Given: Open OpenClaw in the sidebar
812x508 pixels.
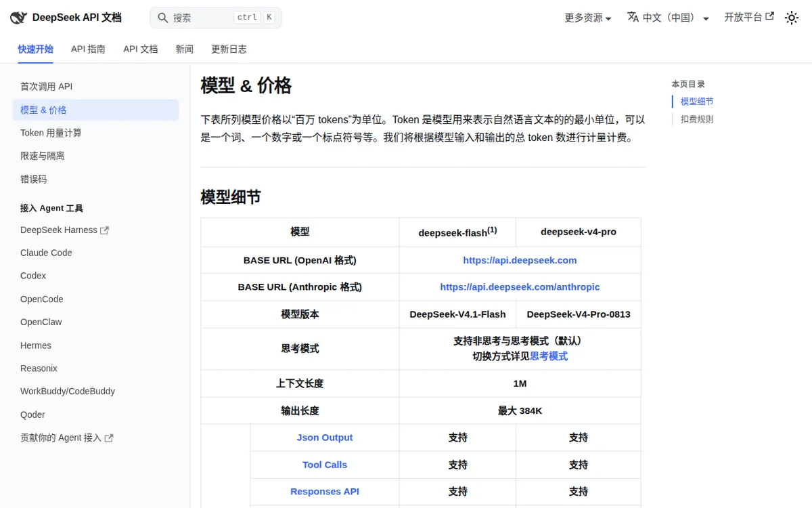Looking at the screenshot, I should tap(95, 322).
